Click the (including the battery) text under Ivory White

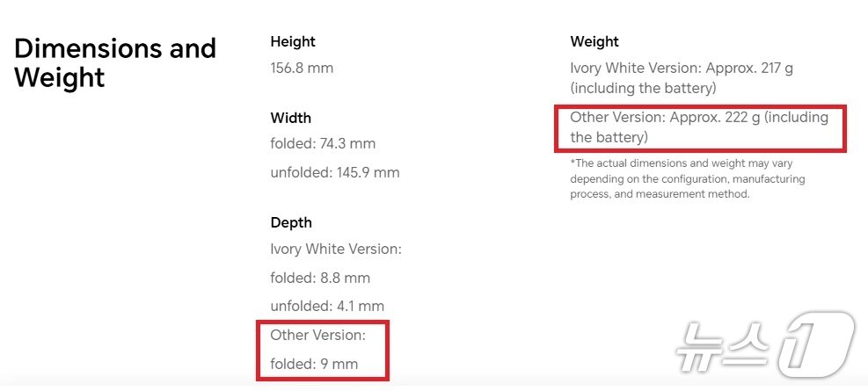point(643,88)
